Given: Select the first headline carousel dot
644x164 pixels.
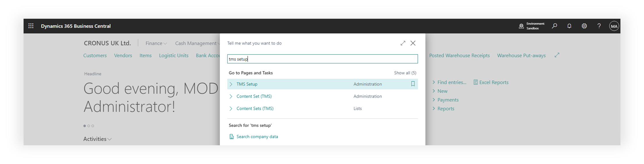Looking at the screenshot, I should pyautogui.click(x=84, y=126).
